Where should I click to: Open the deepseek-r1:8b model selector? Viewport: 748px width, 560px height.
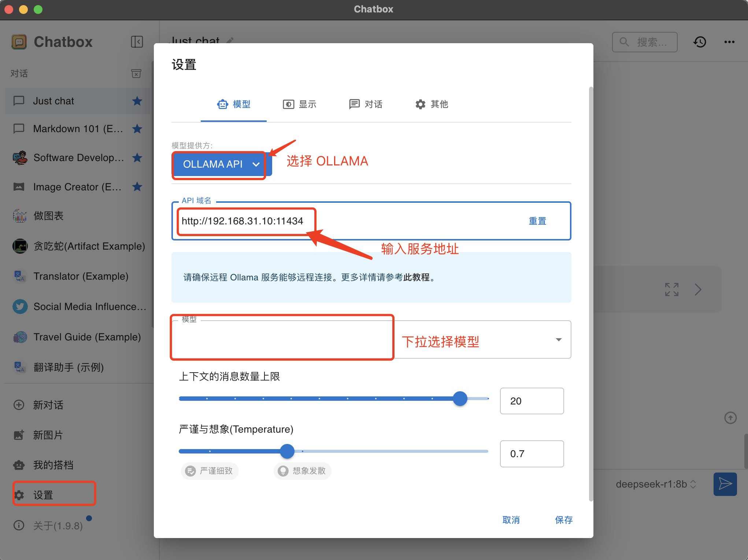656,484
